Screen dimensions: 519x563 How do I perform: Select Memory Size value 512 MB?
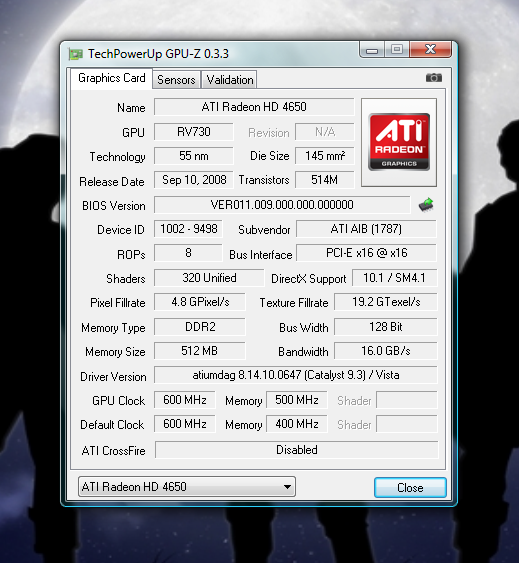[x=200, y=351]
